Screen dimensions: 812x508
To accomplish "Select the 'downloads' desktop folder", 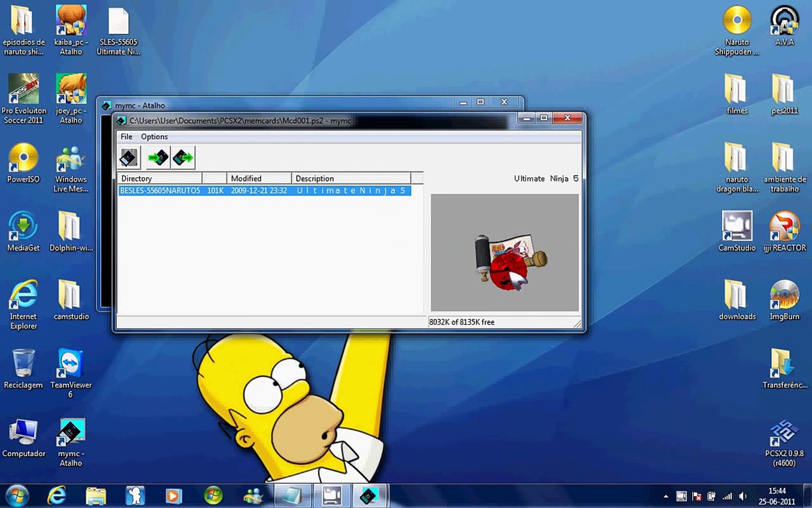I will 737,300.
